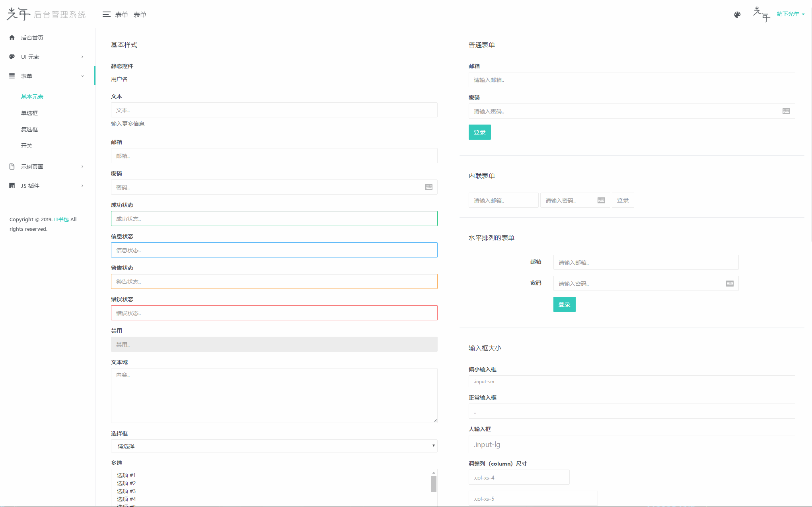Click the hamburger menu toggle icon
The width and height of the screenshot is (812, 507).
[x=106, y=14]
